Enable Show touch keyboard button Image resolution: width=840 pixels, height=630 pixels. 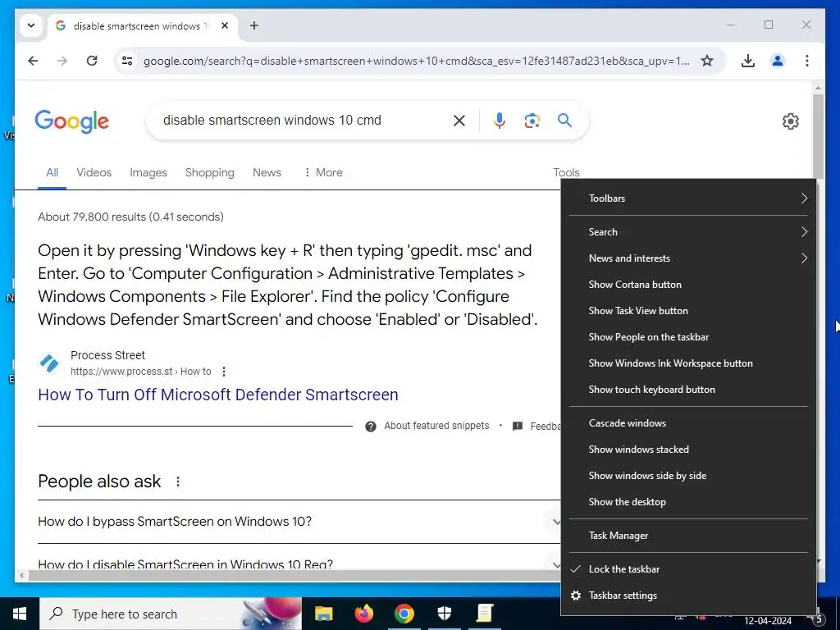pyautogui.click(x=688, y=390)
